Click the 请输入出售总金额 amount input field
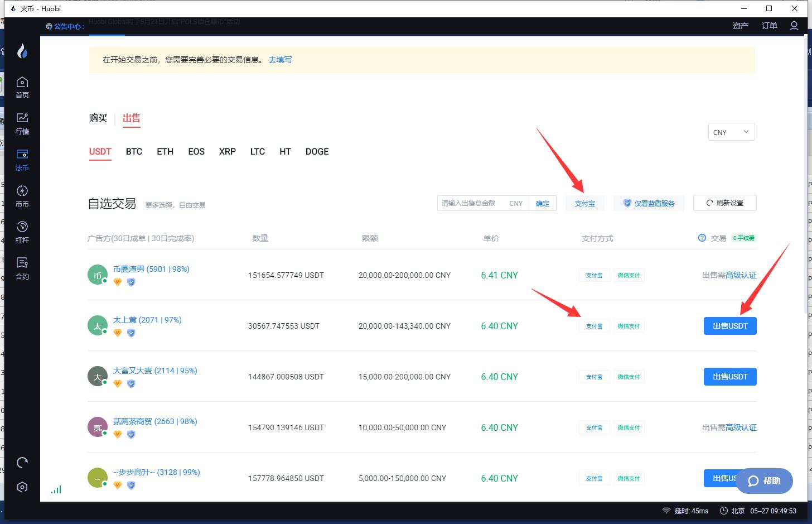The width and height of the screenshot is (812, 524). pos(471,203)
